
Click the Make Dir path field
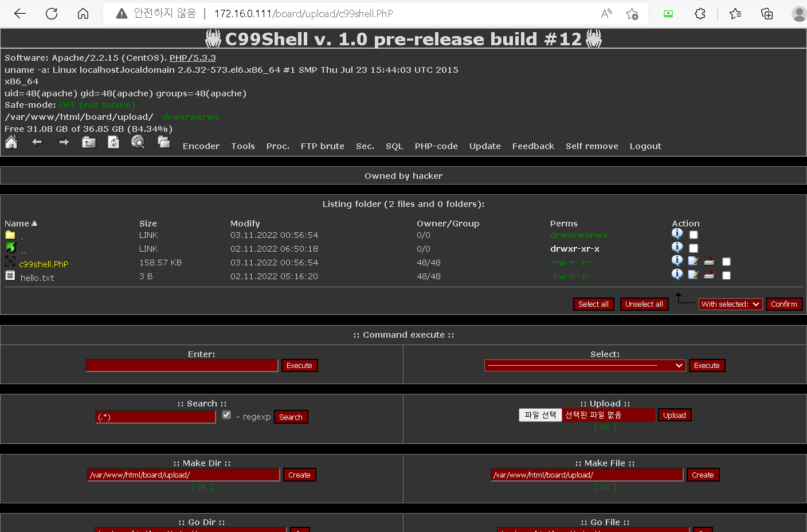184,475
